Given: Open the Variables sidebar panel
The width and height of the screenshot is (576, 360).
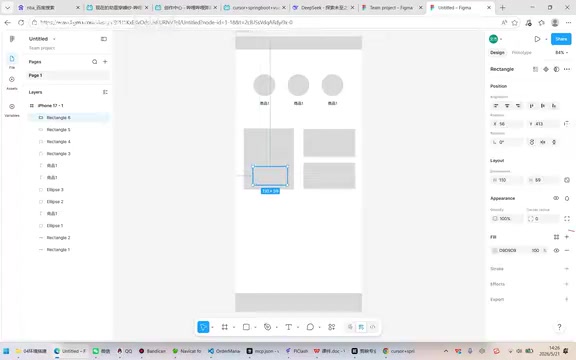Looking at the screenshot, I should click(x=12, y=110).
